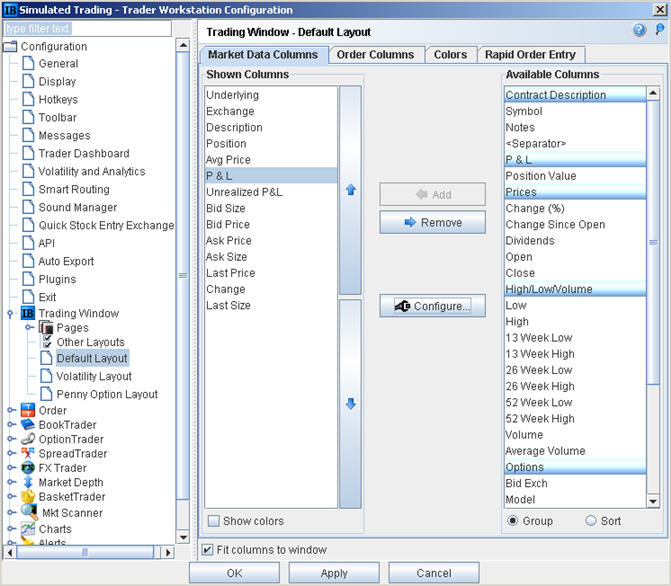The width and height of the screenshot is (671, 586).
Task: Click the blue help question mark icon
Action: pos(639,30)
